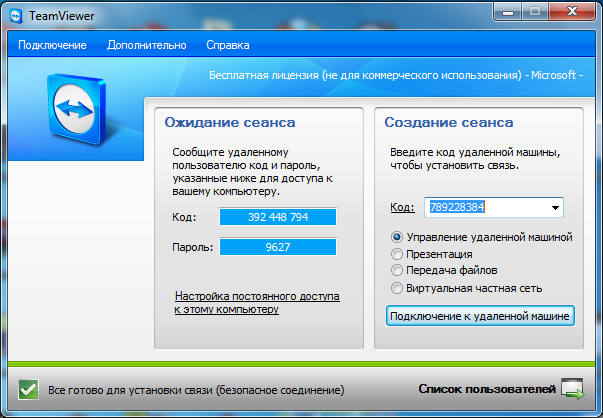This screenshot has height=418, width=603.
Task: Open the Справка menu
Action: (228, 45)
